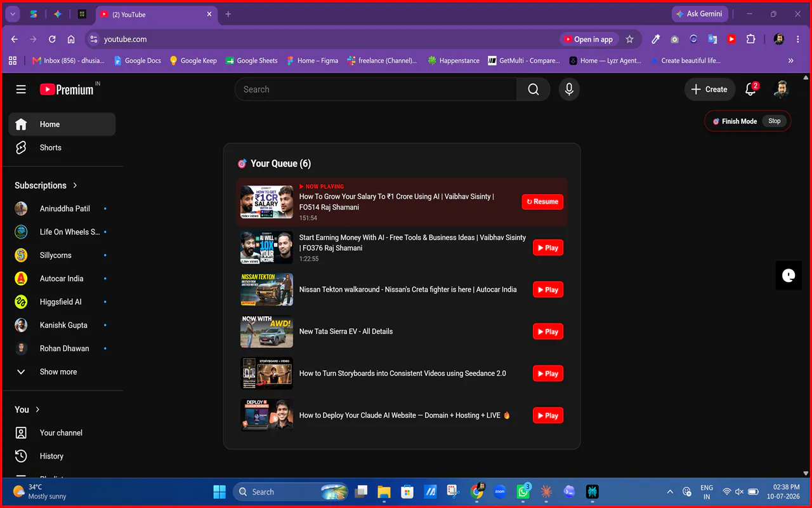Open the tab search dropdown arrow
Screen dimensions: 812x508
click(13, 14)
